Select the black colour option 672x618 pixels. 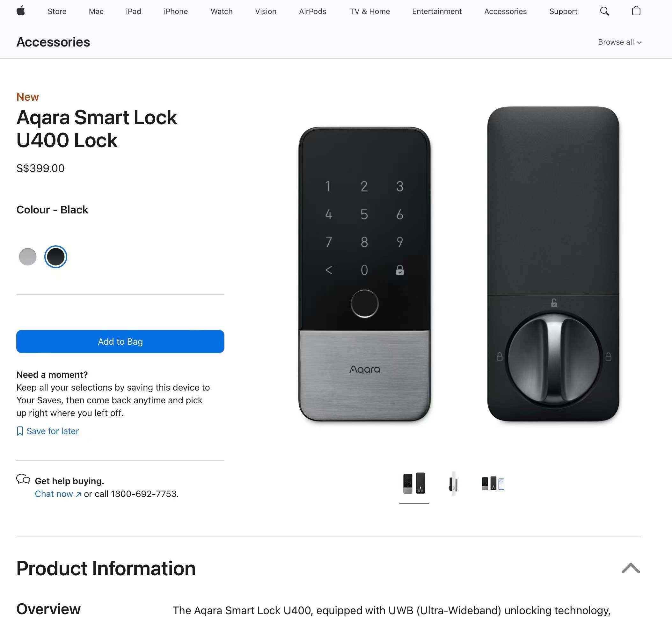tap(55, 257)
